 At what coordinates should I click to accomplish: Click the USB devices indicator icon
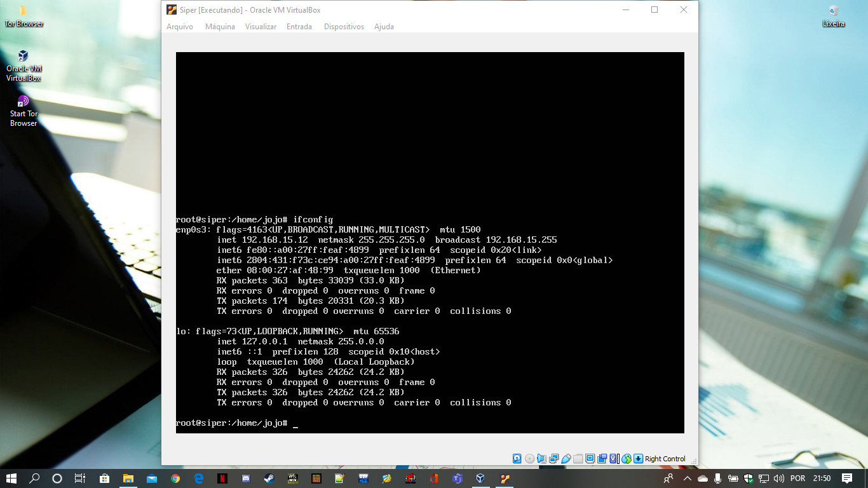pyautogui.click(x=566, y=459)
